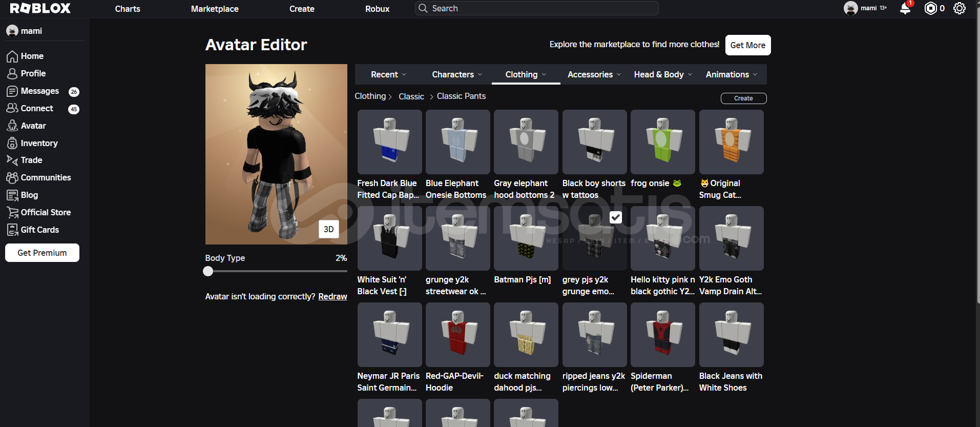
Task: Select Gray elephant hood bottoms 2
Action: pos(526,142)
